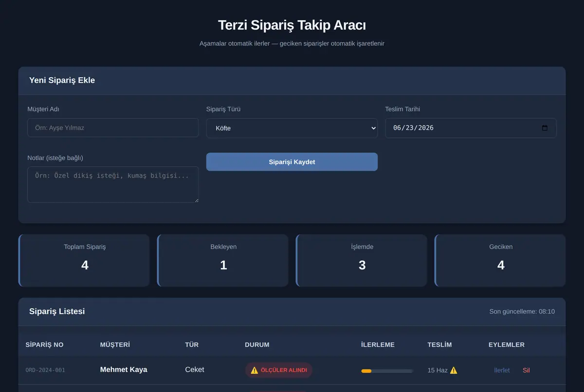This screenshot has width=584, height=392.
Task: Click the customer name Mehmet Kaya
Action: (124, 370)
